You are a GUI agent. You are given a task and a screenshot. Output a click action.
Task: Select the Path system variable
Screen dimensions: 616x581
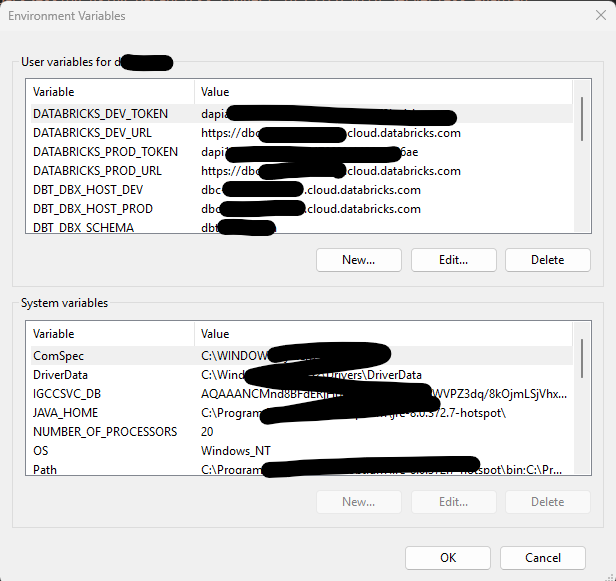[x=301, y=468]
